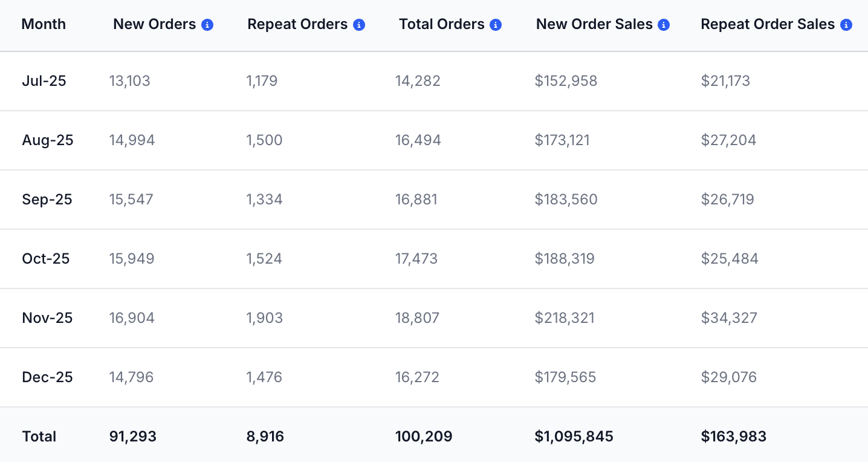This screenshot has height=462, width=868.
Task: Click the info icon next to Total Orders
Action: click(496, 24)
